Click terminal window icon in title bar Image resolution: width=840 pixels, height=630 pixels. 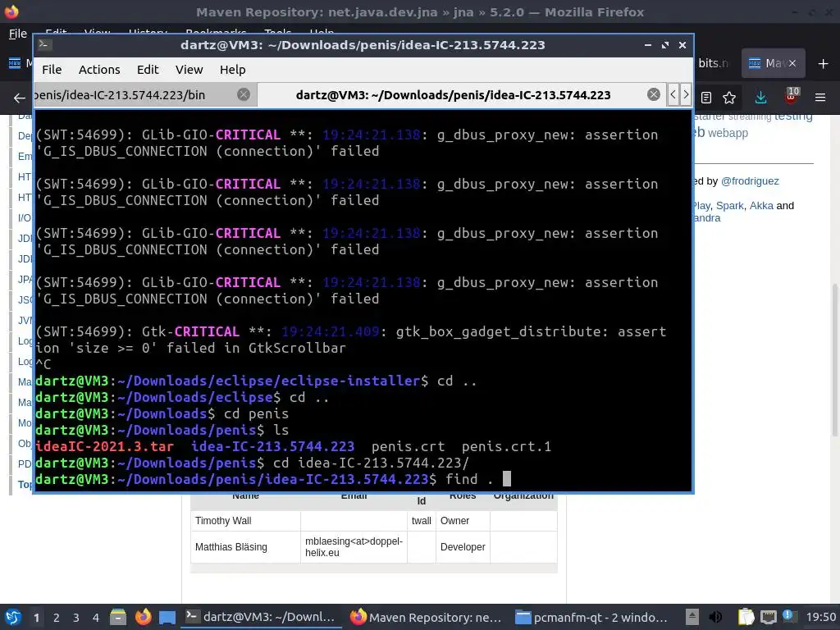pyautogui.click(x=46, y=45)
